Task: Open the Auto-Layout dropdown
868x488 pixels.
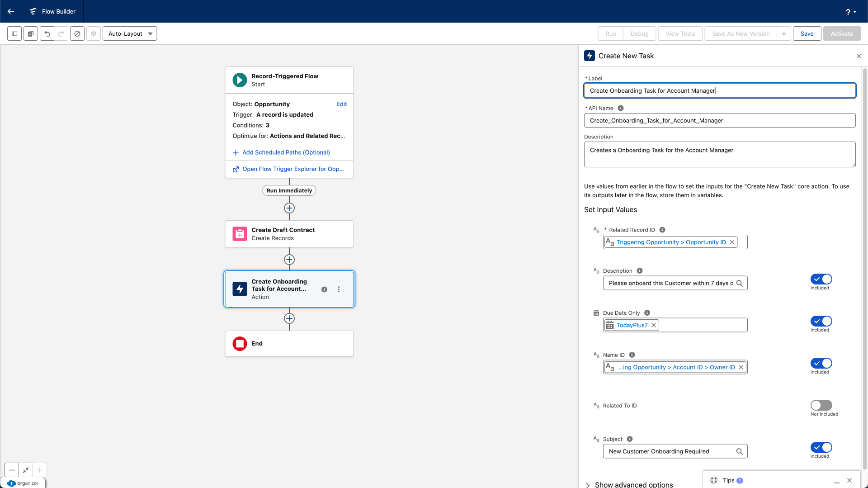Action: tap(130, 33)
